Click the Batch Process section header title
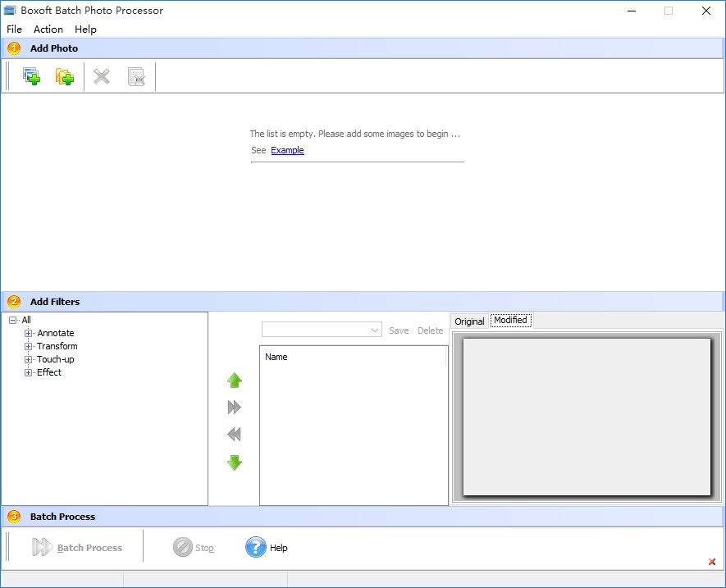This screenshot has width=726, height=588. [x=62, y=516]
